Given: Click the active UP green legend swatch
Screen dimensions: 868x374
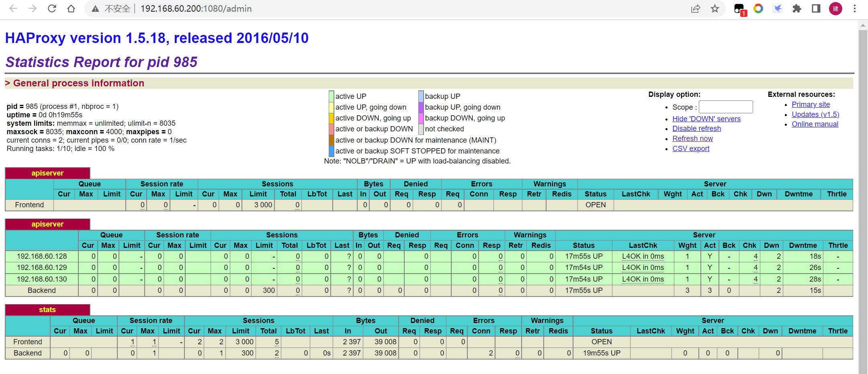Looking at the screenshot, I should click(331, 96).
